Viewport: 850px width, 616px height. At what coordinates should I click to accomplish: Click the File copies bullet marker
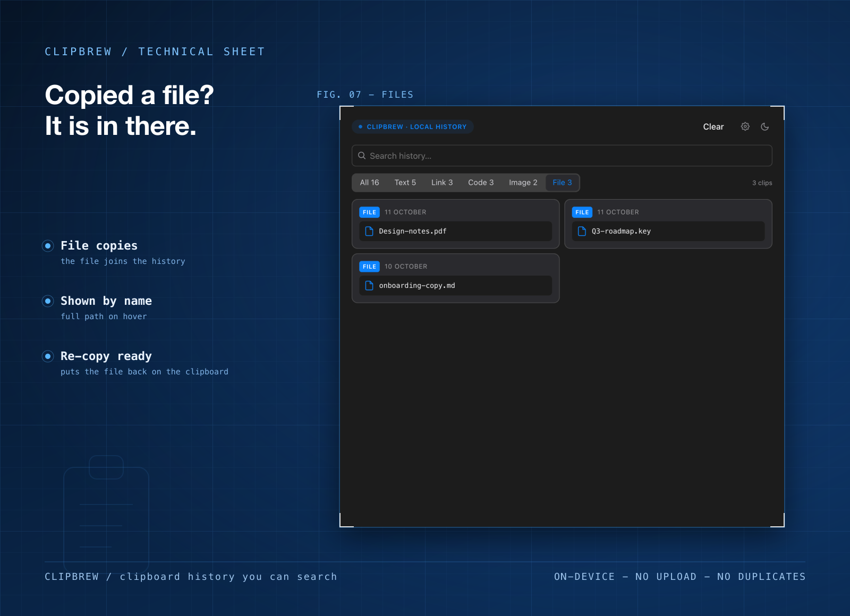coord(48,246)
